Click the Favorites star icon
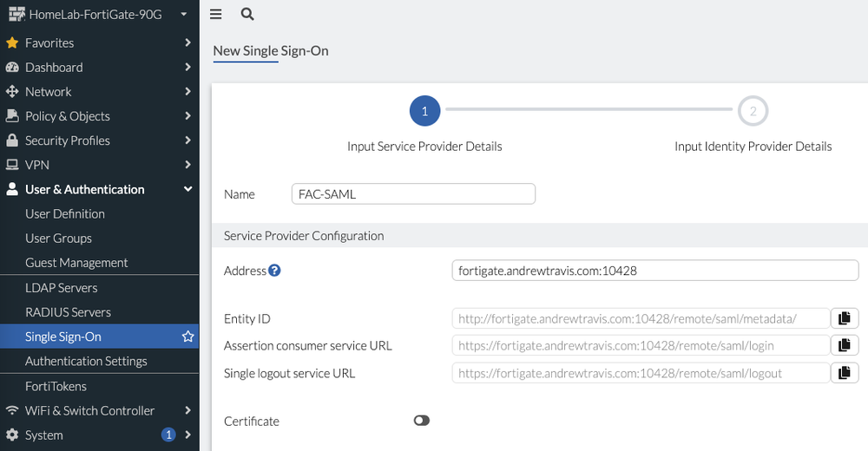The width and height of the screenshot is (868, 451). tap(12, 42)
